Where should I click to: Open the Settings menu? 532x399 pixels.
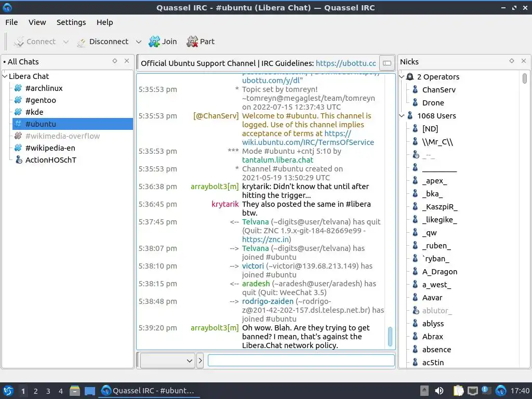point(71,22)
